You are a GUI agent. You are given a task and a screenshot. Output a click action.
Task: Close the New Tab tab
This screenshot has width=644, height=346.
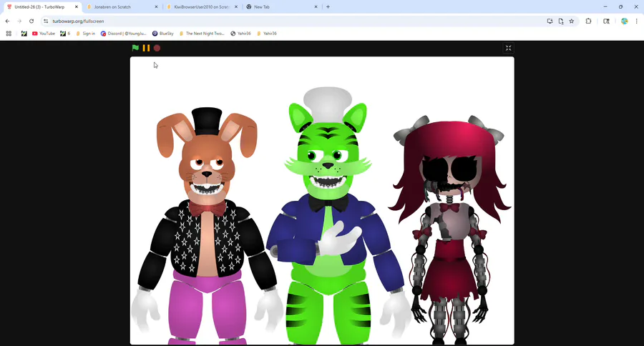316,7
